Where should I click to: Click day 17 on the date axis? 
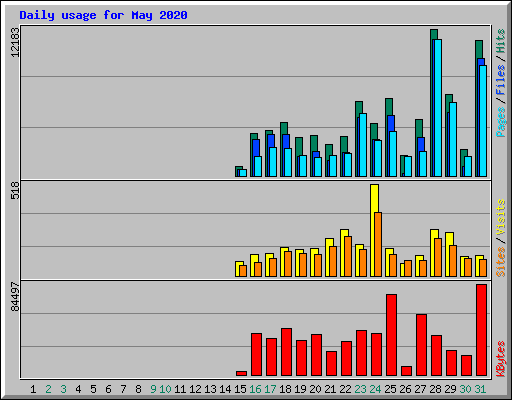[270, 389]
